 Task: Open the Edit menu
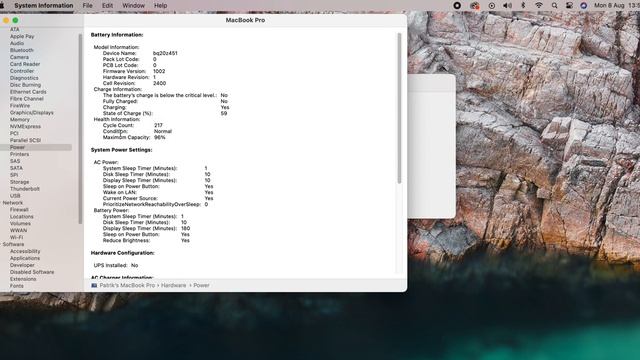click(x=107, y=6)
